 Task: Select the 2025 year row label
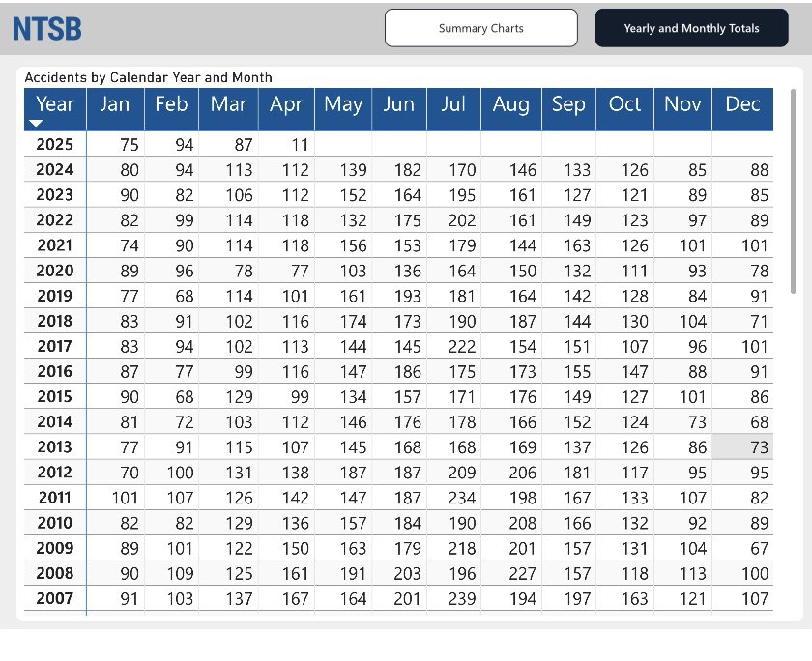pyautogui.click(x=55, y=144)
